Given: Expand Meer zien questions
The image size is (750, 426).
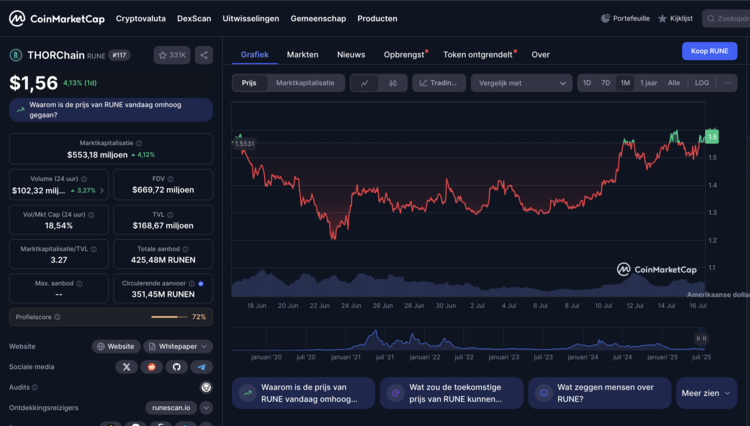Looking at the screenshot, I should pos(706,393).
